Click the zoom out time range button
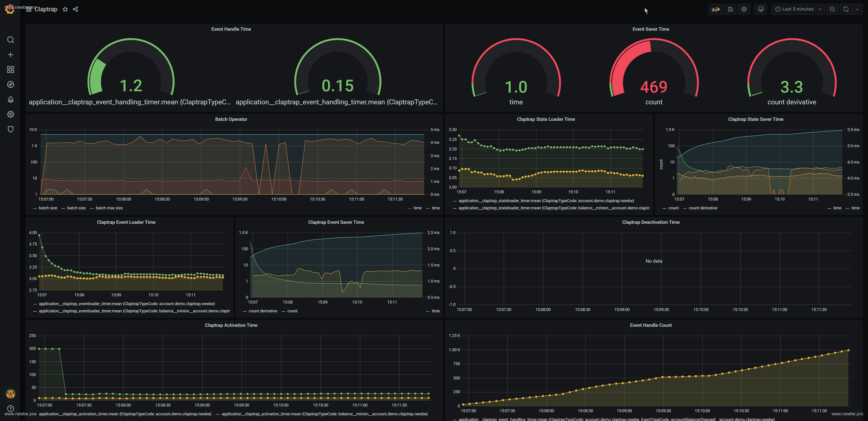This screenshot has width=868, height=421. point(832,9)
